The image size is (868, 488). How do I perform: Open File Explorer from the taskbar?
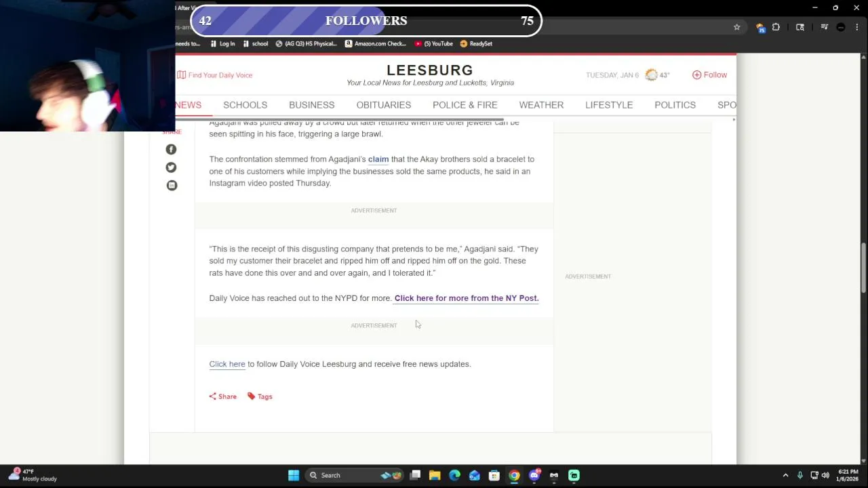point(435,475)
